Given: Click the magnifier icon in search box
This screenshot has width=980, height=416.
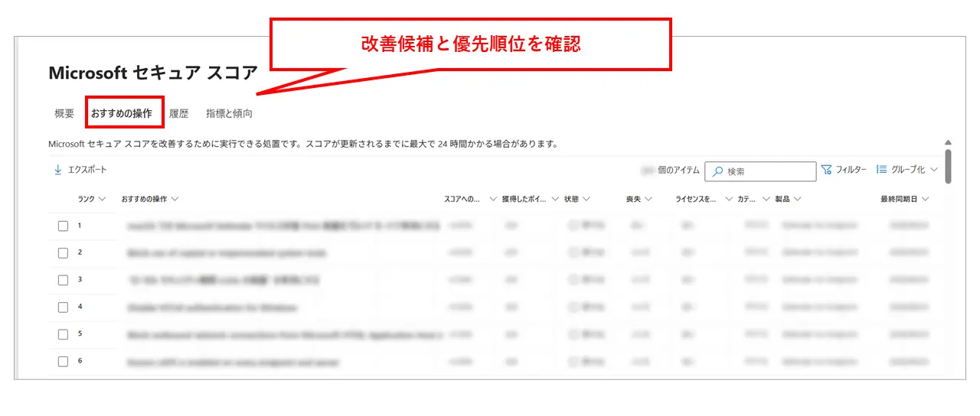Looking at the screenshot, I should coord(717,171).
